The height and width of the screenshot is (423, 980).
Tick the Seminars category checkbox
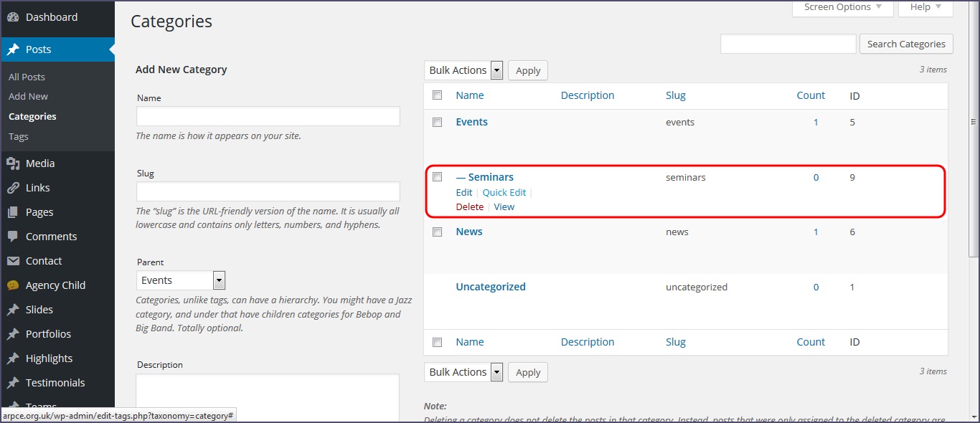point(437,177)
